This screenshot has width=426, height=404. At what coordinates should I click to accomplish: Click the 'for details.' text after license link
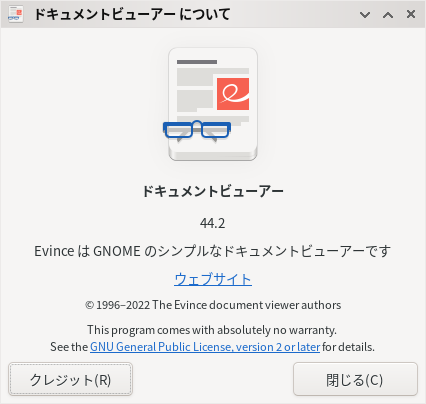(348, 347)
